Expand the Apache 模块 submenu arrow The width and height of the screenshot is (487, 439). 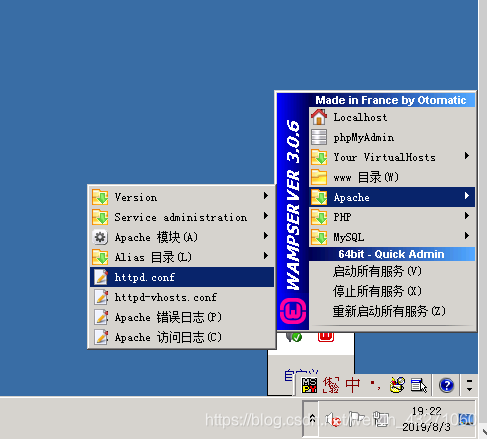(x=266, y=236)
